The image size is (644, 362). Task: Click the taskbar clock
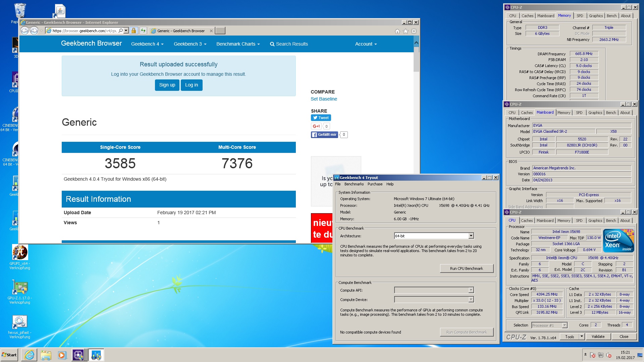(x=625, y=355)
